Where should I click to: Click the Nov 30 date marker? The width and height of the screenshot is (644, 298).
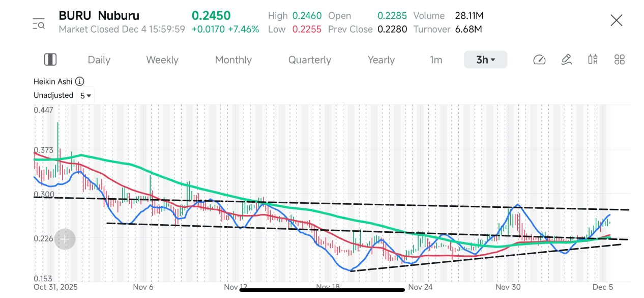(509, 287)
